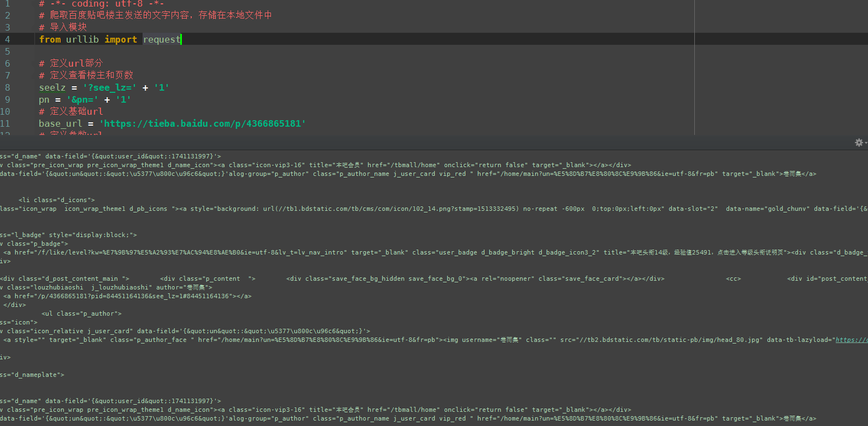Click the 'pn' variable on line 9
Screen dimensions: 868x426
44,99
